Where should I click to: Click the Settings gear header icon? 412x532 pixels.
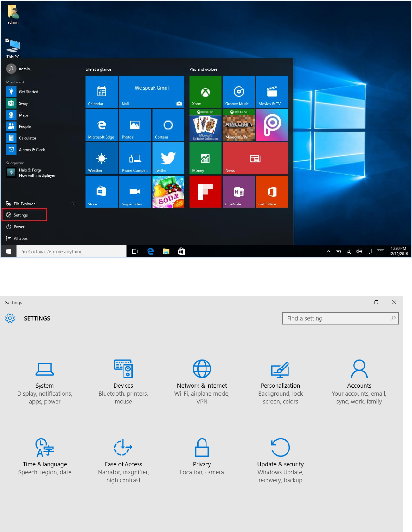pos(10,318)
